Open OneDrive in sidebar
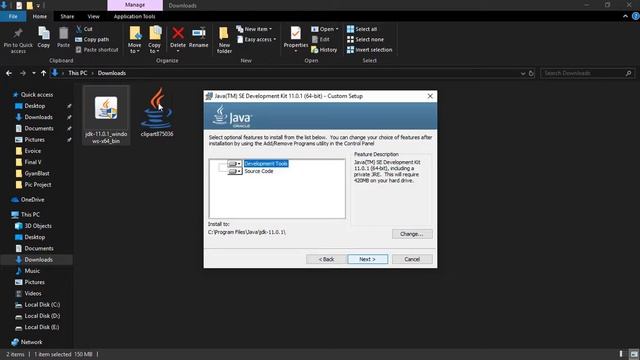This screenshot has width=640, height=360. 32,200
